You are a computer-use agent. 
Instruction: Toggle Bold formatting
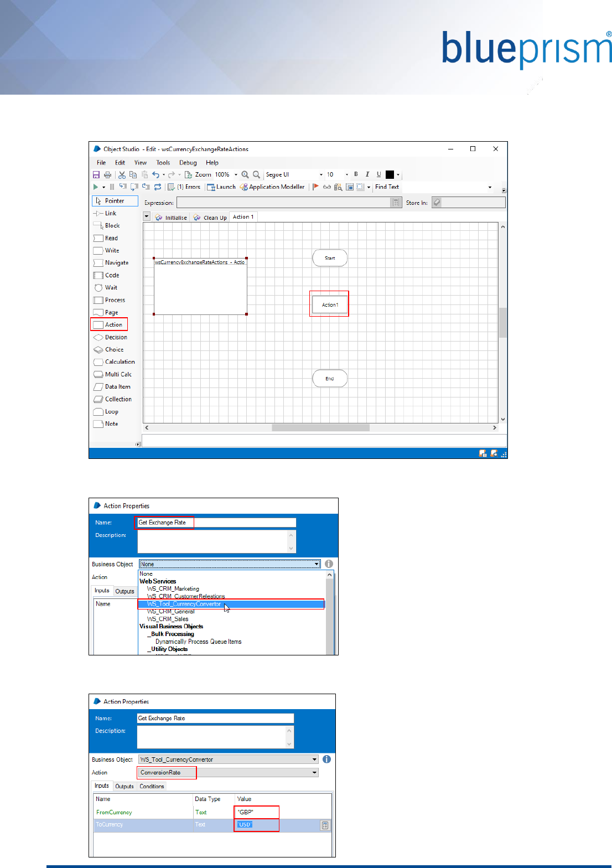click(x=356, y=174)
